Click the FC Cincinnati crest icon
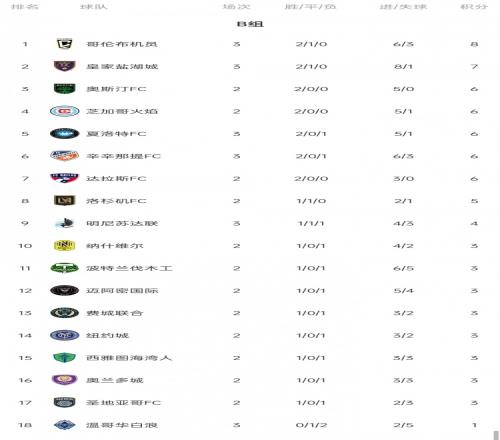The width and height of the screenshot is (500, 440). (x=64, y=156)
